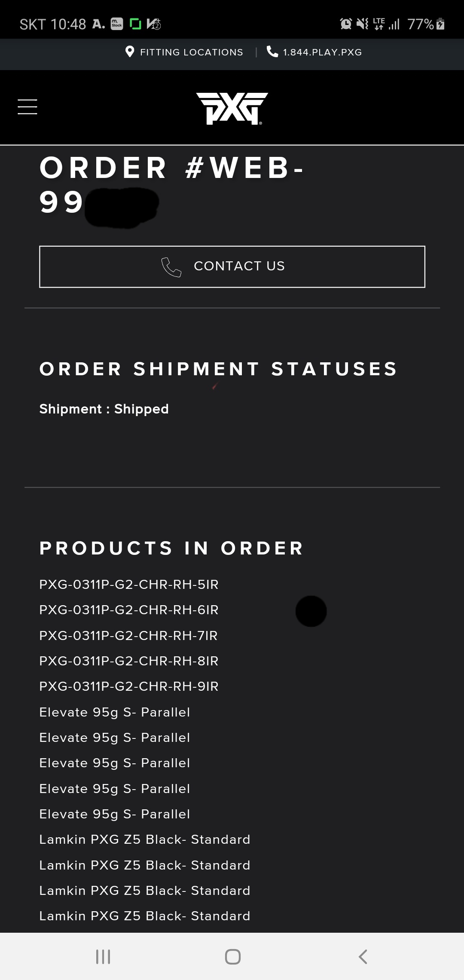This screenshot has width=464, height=980.
Task: Tap the handset icon in Contact Us
Action: click(171, 266)
